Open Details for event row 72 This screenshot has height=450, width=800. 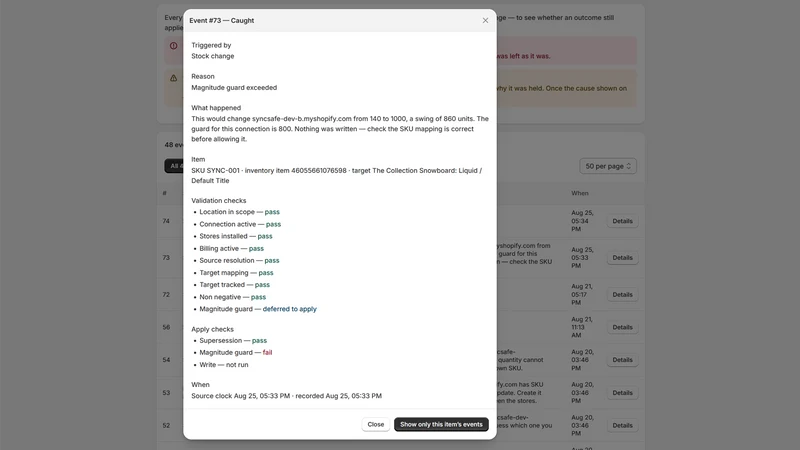coord(622,295)
